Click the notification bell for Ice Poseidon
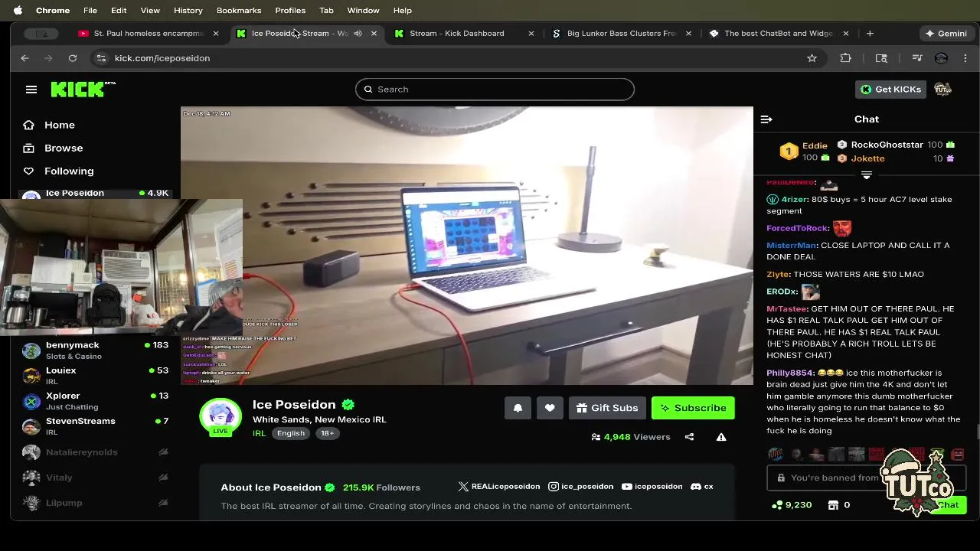The width and height of the screenshot is (980, 551). (518, 408)
